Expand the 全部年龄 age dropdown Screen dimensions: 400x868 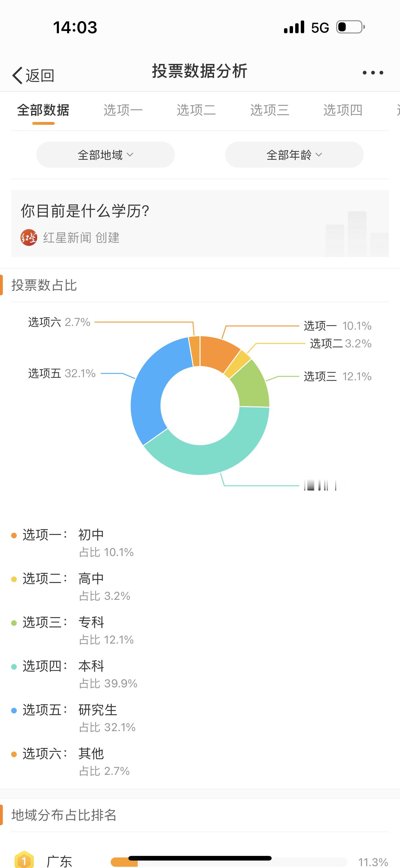click(x=294, y=155)
